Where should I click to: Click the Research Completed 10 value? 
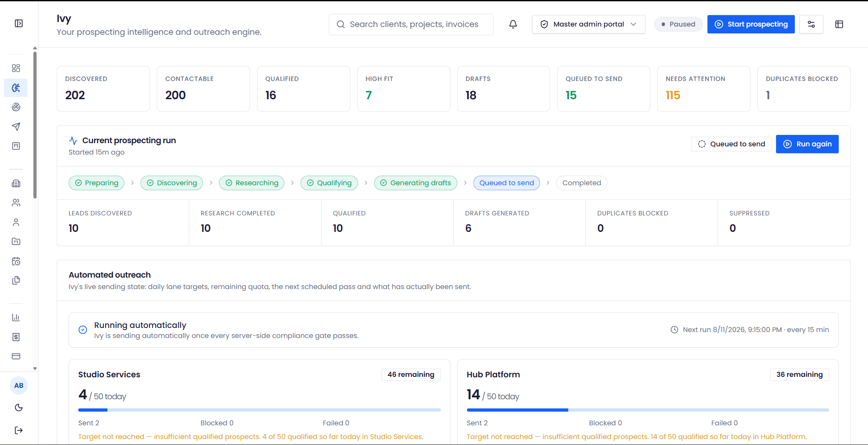(206, 228)
